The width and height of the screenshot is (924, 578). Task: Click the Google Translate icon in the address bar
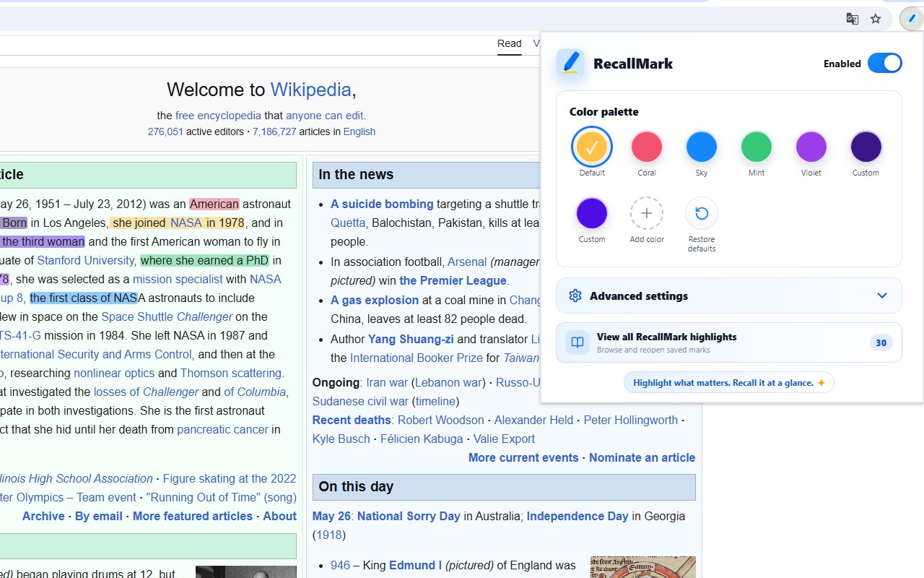tap(853, 19)
